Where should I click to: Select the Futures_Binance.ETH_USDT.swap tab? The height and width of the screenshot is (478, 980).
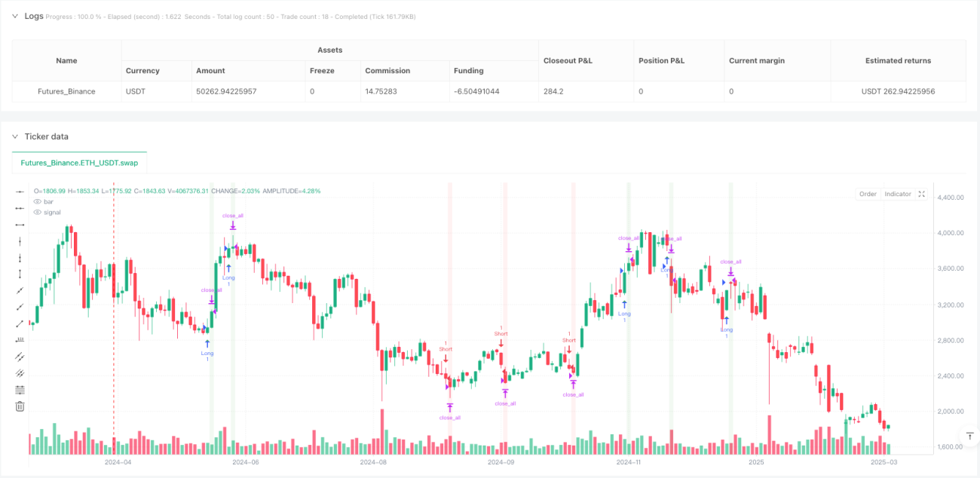(79, 162)
